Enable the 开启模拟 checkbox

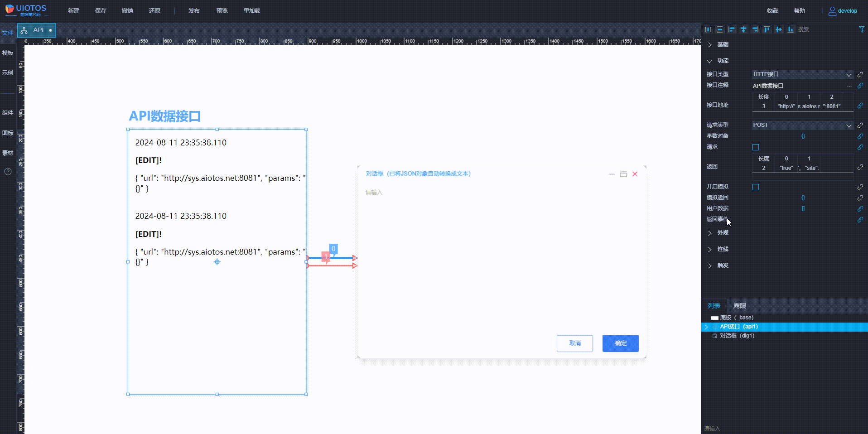pyautogui.click(x=756, y=187)
